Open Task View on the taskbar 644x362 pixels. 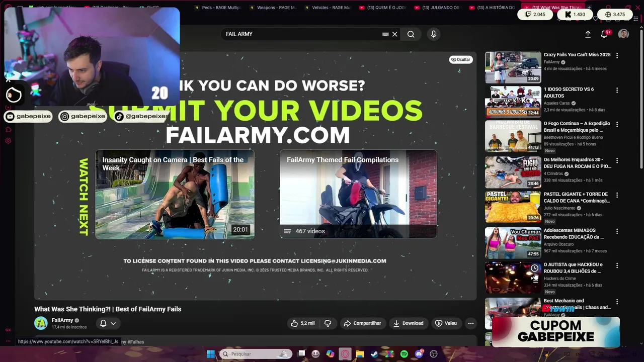(301, 354)
